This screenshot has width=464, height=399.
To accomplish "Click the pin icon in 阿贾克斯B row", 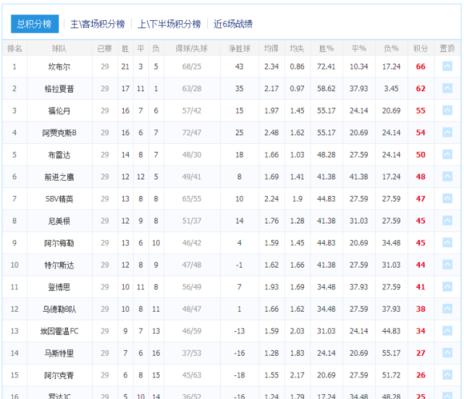I will (447, 133).
